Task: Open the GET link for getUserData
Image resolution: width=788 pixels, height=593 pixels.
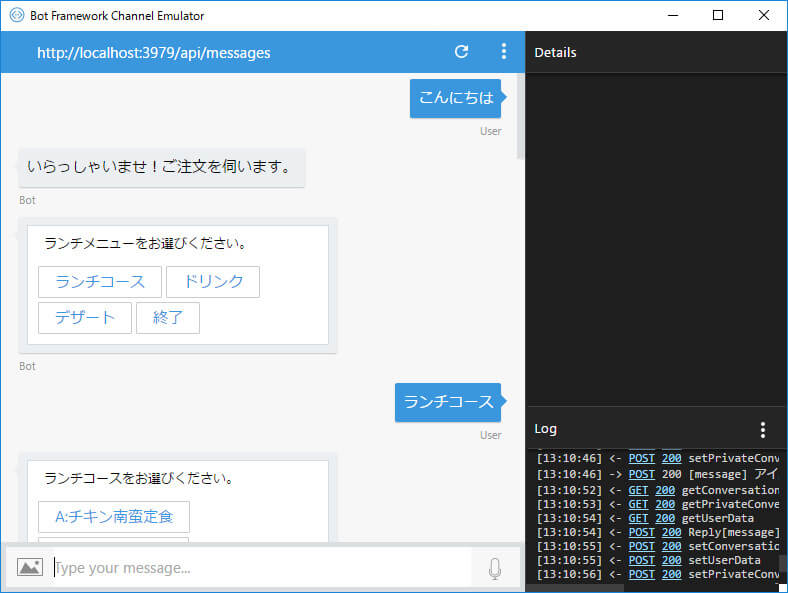Action: click(x=638, y=518)
